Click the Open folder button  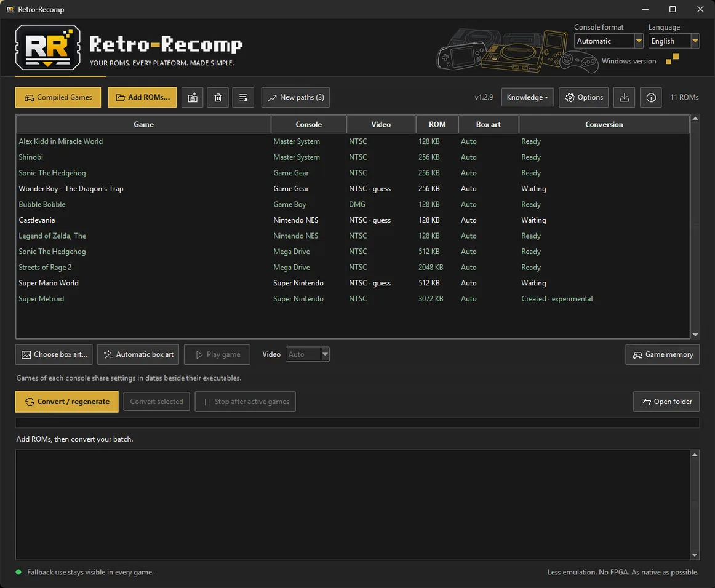tap(666, 402)
